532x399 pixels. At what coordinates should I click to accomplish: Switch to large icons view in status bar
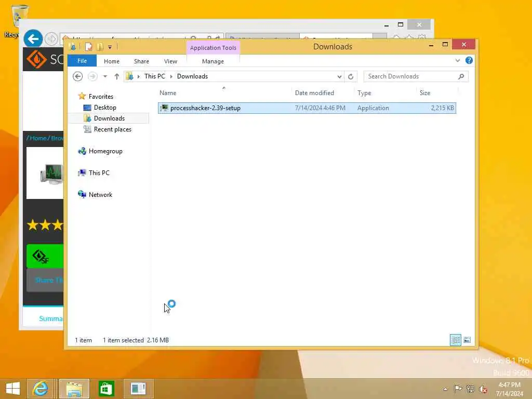point(467,340)
